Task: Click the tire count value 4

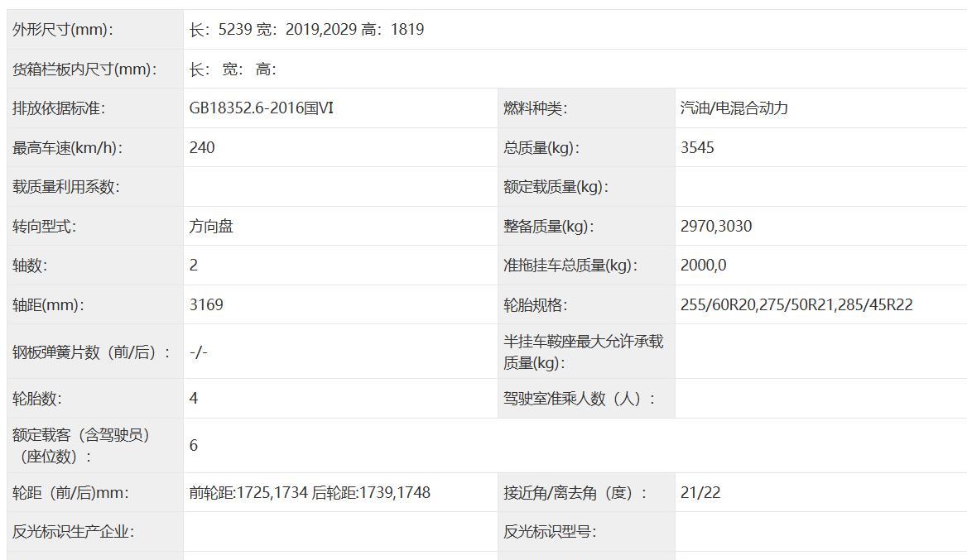Action: (x=194, y=399)
